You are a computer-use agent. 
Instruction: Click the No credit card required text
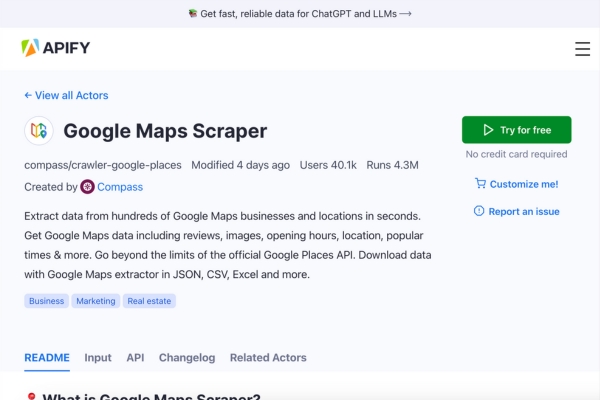click(517, 154)
